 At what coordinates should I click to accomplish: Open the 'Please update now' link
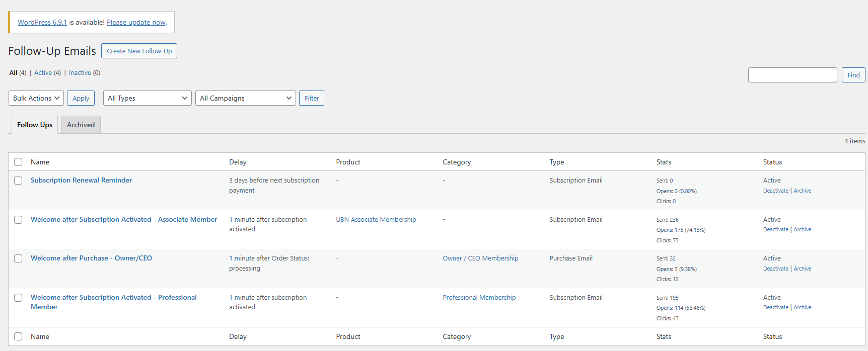click(x=136, y=22)
